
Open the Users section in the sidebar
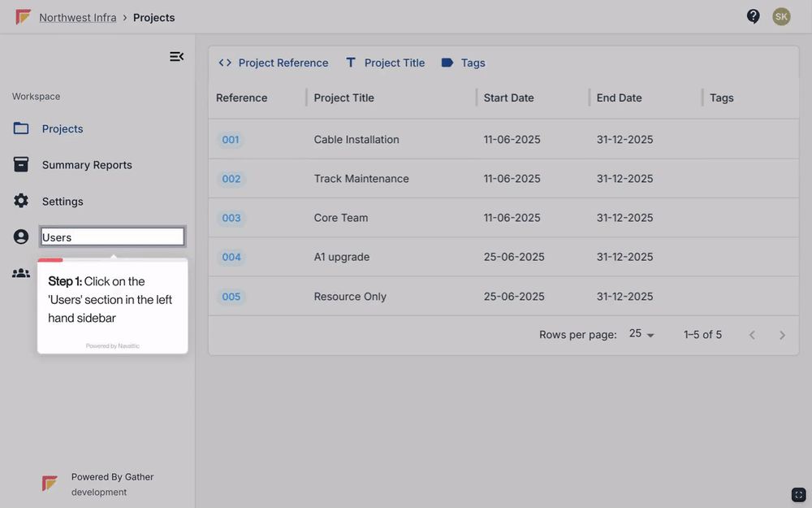[112, 237]
